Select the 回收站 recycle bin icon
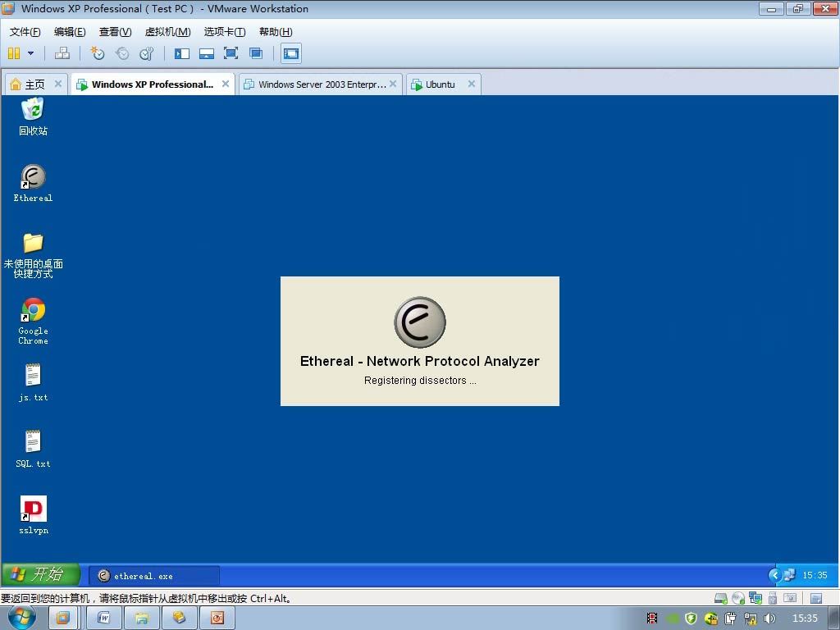The height and width of the screenshot is (630, 840). 33,116
